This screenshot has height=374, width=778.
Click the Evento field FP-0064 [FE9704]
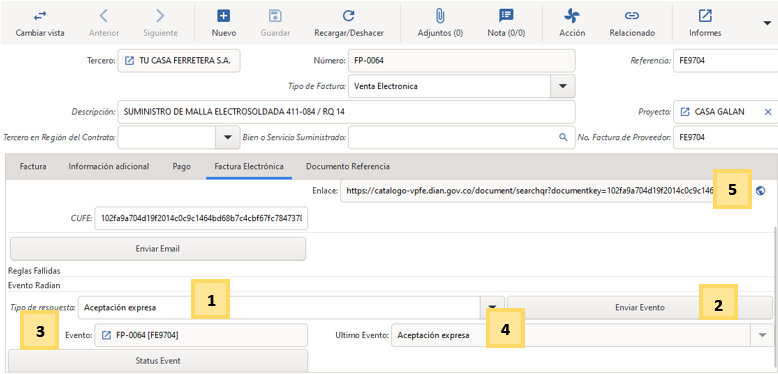201,335
